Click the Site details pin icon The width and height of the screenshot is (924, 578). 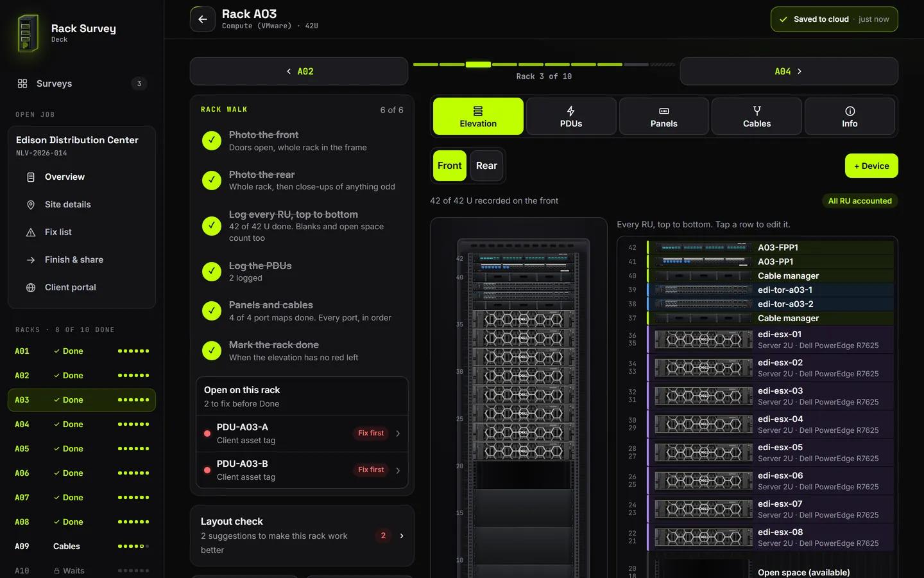pos(31,205)
